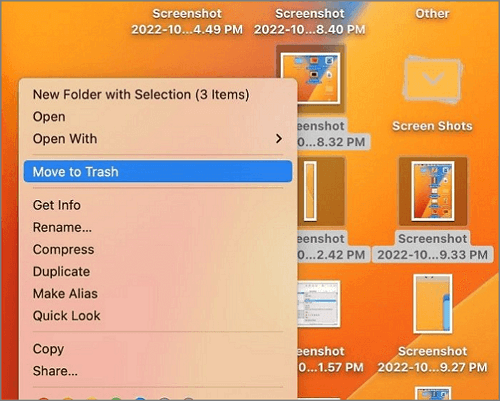Expand the Open With submenu
500x401 pixels.
point(158,139)
